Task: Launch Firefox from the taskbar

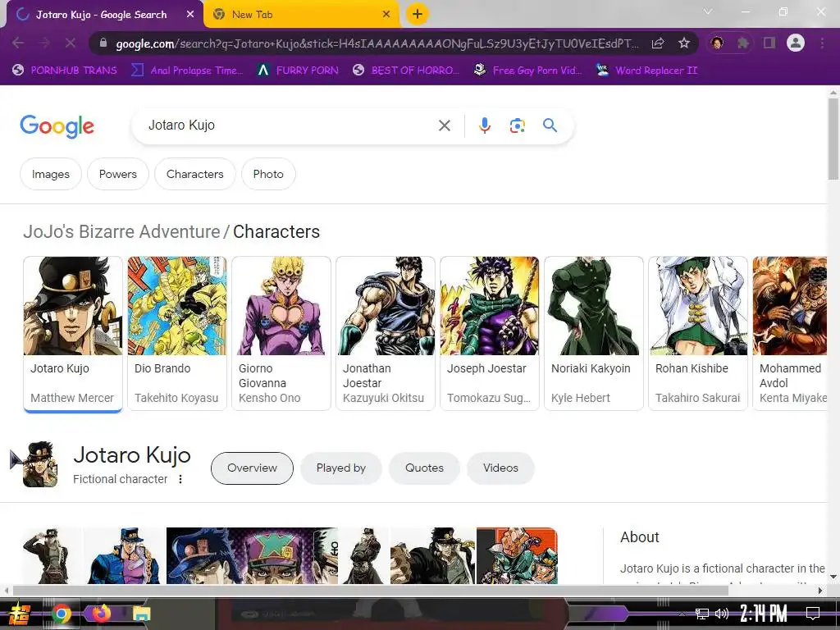Action: 101,613
